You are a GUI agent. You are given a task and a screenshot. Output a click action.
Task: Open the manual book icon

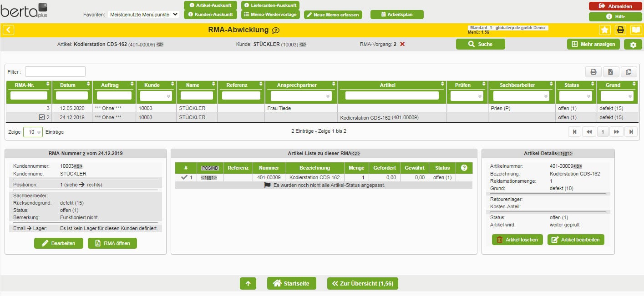pos(636,30)
